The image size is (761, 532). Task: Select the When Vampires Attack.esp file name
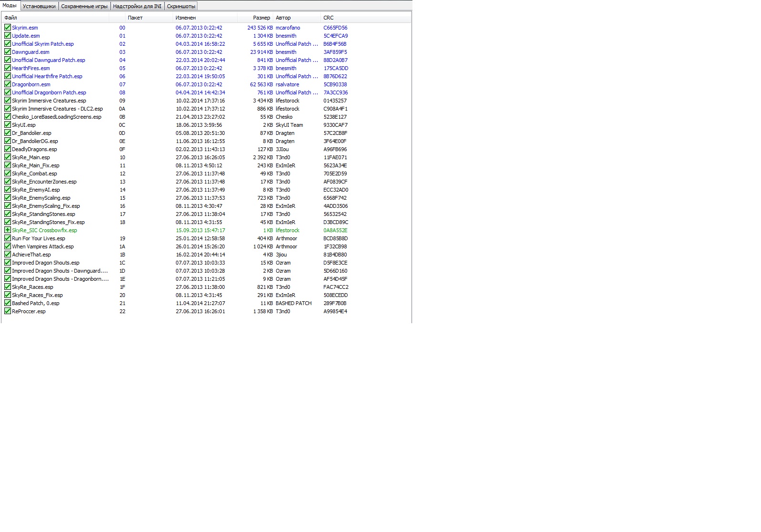click(43, 246)
